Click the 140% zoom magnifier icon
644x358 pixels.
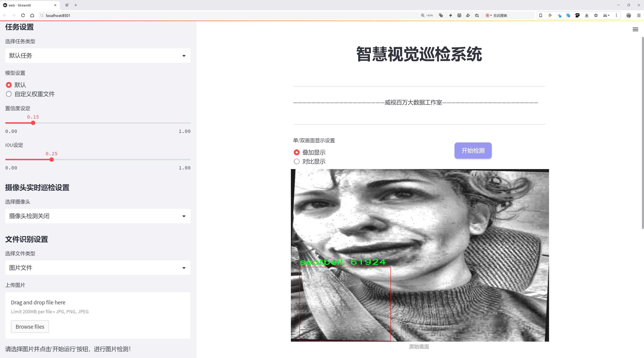423,16
